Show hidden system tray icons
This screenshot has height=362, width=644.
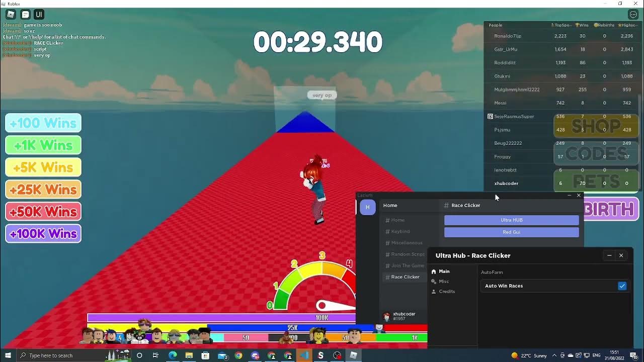tap(554, 355)
